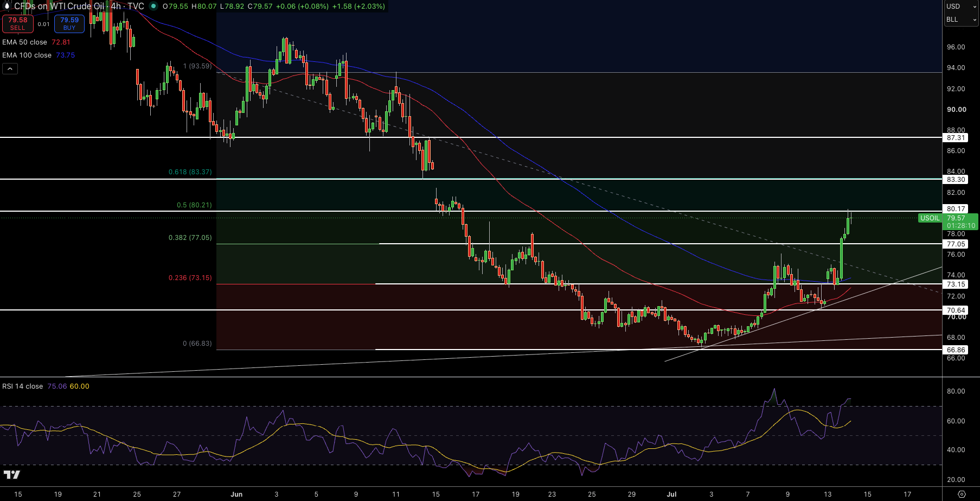Click the RSI value 75.06
980x501 pixels.
(x=57, y=386)
